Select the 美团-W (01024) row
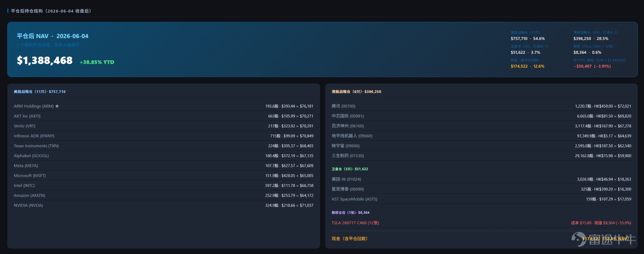644x254 pixels. pos(481,179)
